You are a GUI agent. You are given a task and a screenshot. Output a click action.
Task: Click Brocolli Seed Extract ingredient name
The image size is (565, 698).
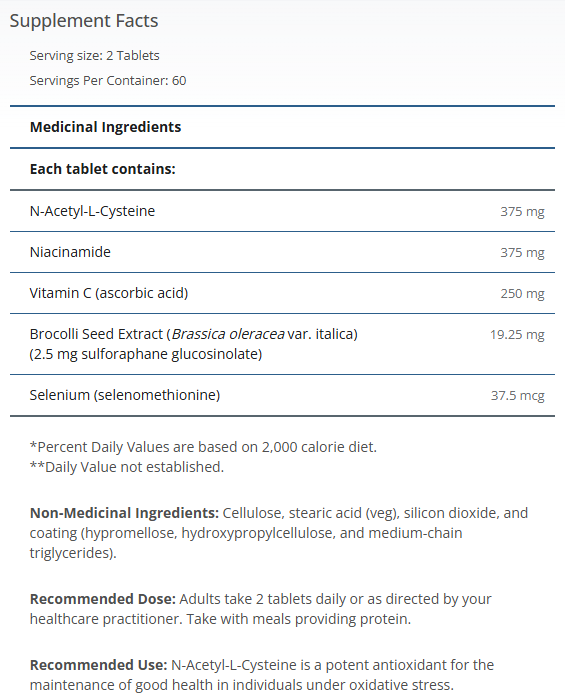[96, 334]
